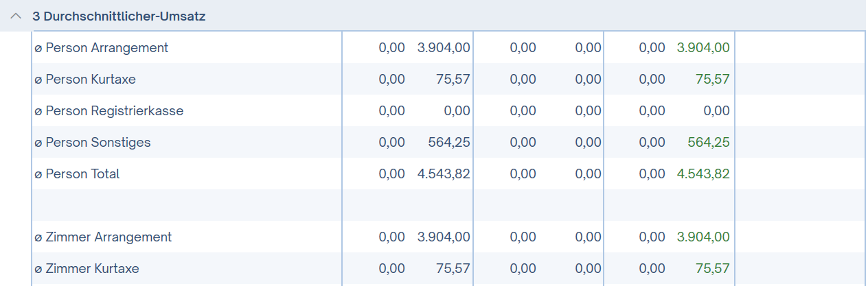Select the ⌀ Zimmer Arrangement row label
The image size is (868, 286).
pos(103,237)
